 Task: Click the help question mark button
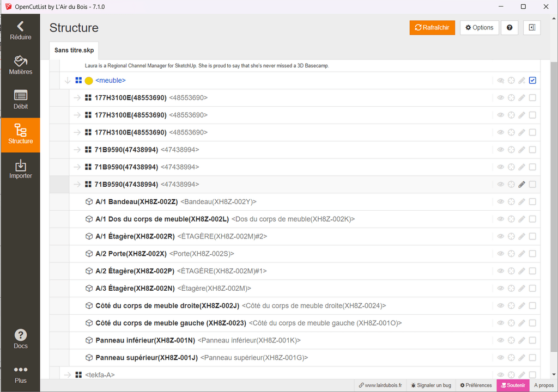pyautogui.click(x=510, y=28)
